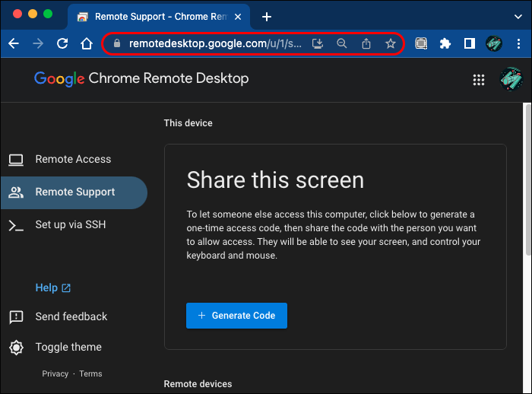The height and width of the screenshot is (394, 532).
Task: Click the zoom magnifier icon in address bar
Action: 342,43
